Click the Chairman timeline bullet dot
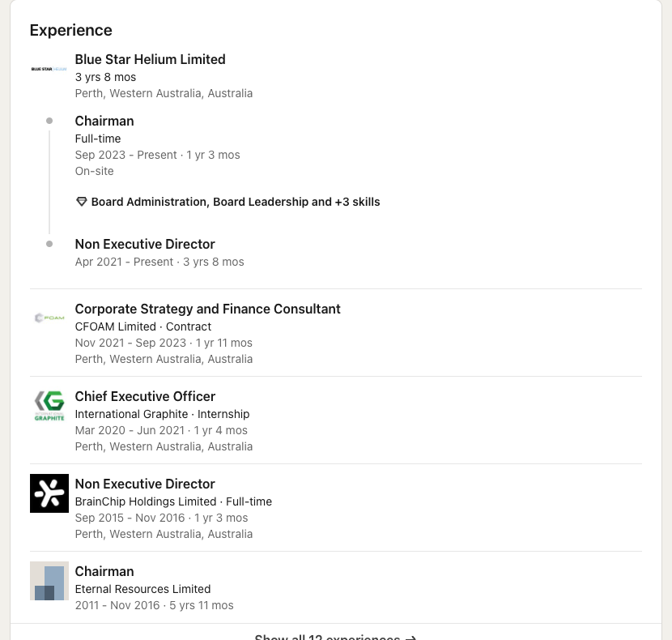672x640 pixels. (49, 121)
